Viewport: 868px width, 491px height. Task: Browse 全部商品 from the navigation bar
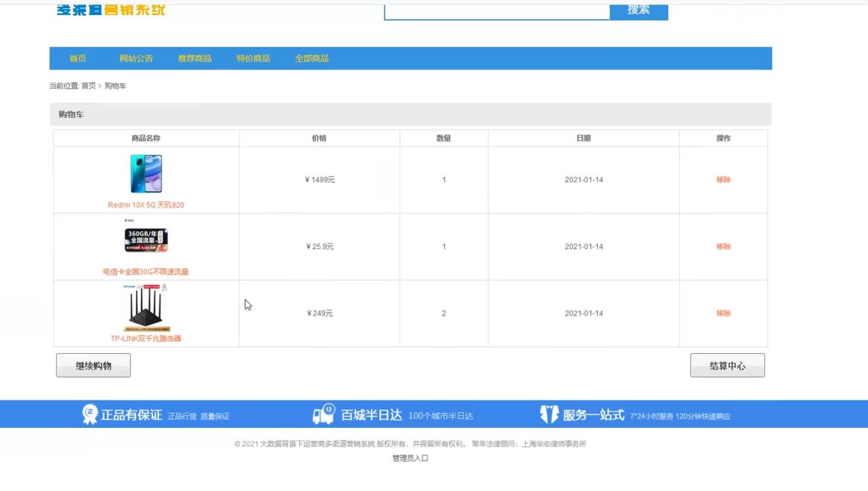tap(312, 58)
